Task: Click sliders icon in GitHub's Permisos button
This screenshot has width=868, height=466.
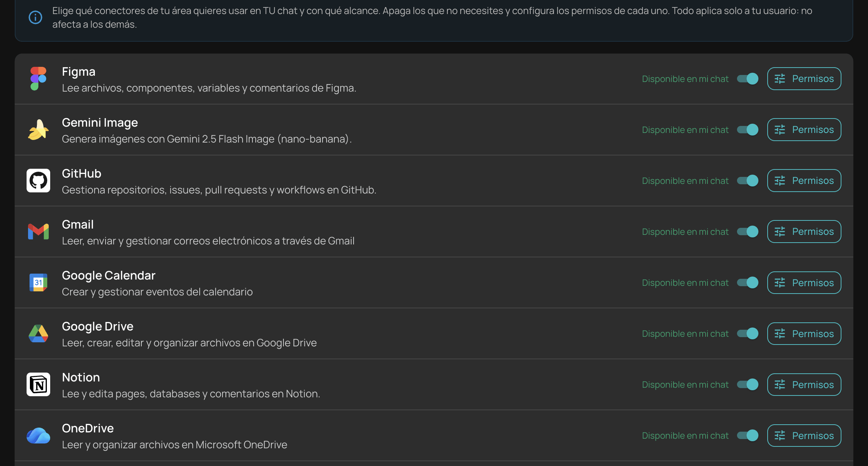Action: click(780, 181)
